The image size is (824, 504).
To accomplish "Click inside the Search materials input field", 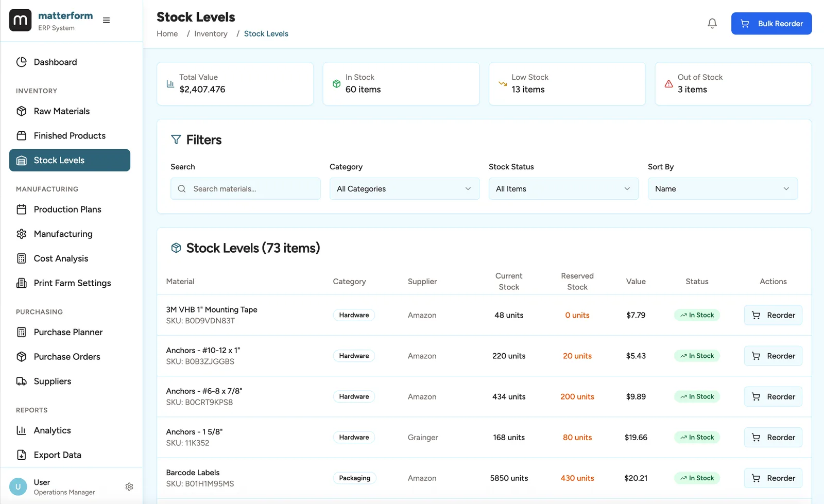I will [x=245, y=189].
